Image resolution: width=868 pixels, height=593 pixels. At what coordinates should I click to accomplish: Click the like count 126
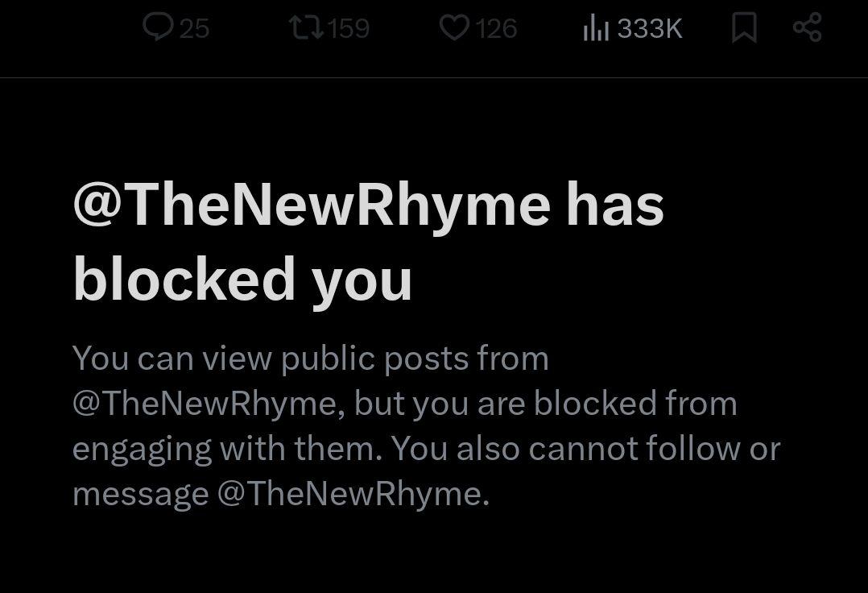[x=496, y=29]
